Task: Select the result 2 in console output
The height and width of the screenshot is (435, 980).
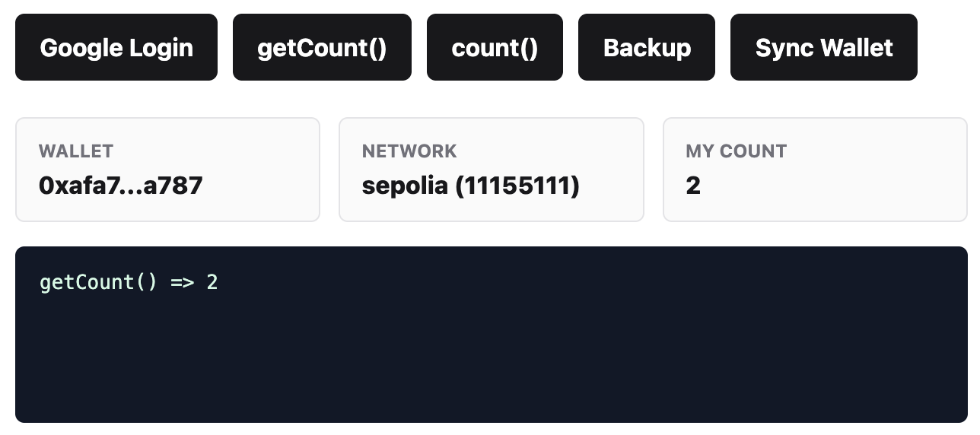Action: [x=212, y=282]
